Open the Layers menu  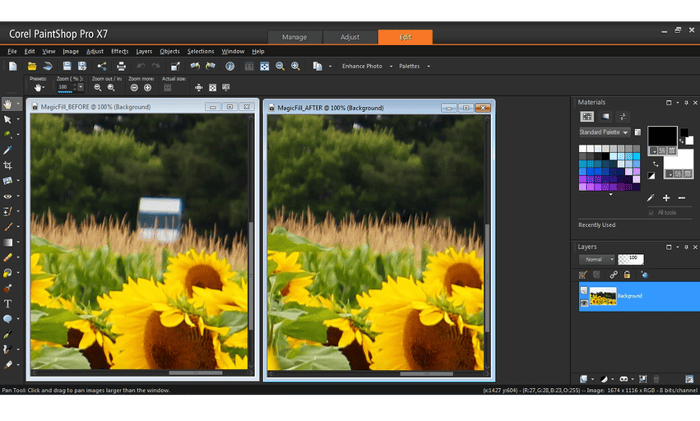pos(144,51)
